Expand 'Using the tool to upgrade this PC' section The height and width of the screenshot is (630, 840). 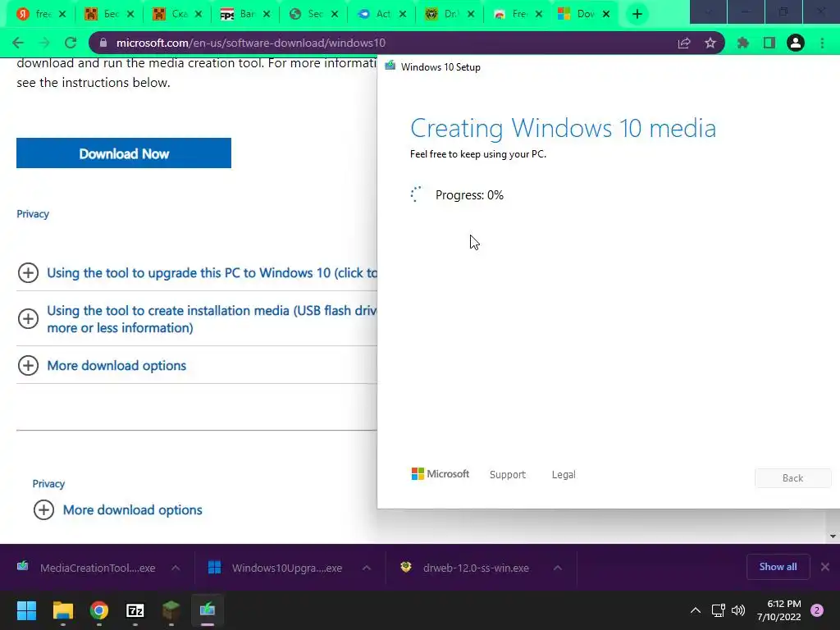pyautogui.click(x=28, y=272)
